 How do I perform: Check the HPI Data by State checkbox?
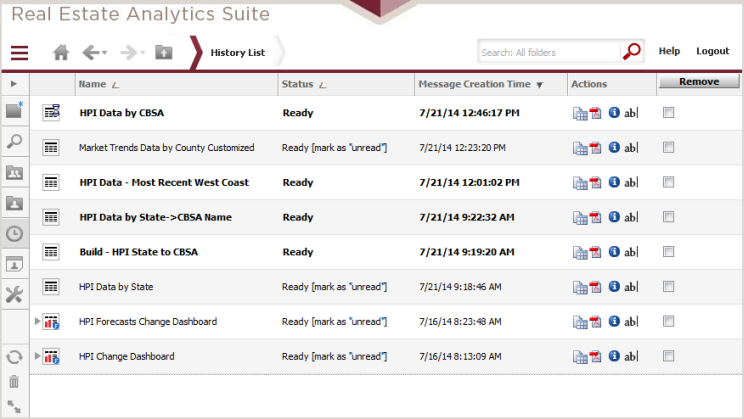669,287
